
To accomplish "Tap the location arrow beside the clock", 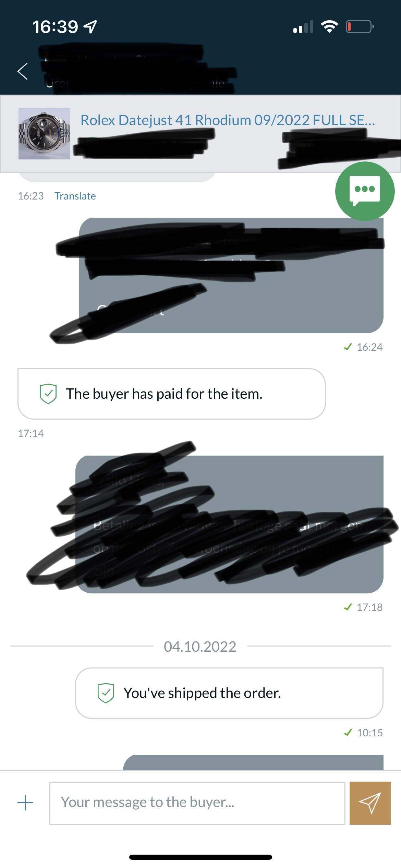I will (91, 27).
